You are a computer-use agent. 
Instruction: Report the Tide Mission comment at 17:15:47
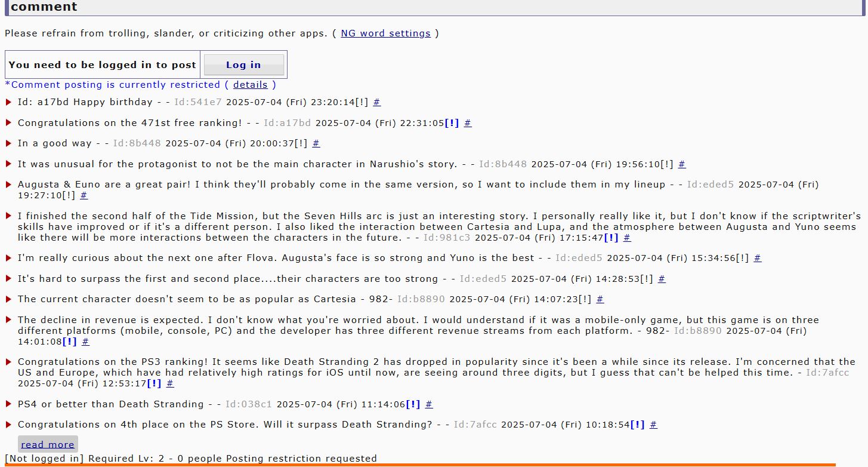click(611, 238)
